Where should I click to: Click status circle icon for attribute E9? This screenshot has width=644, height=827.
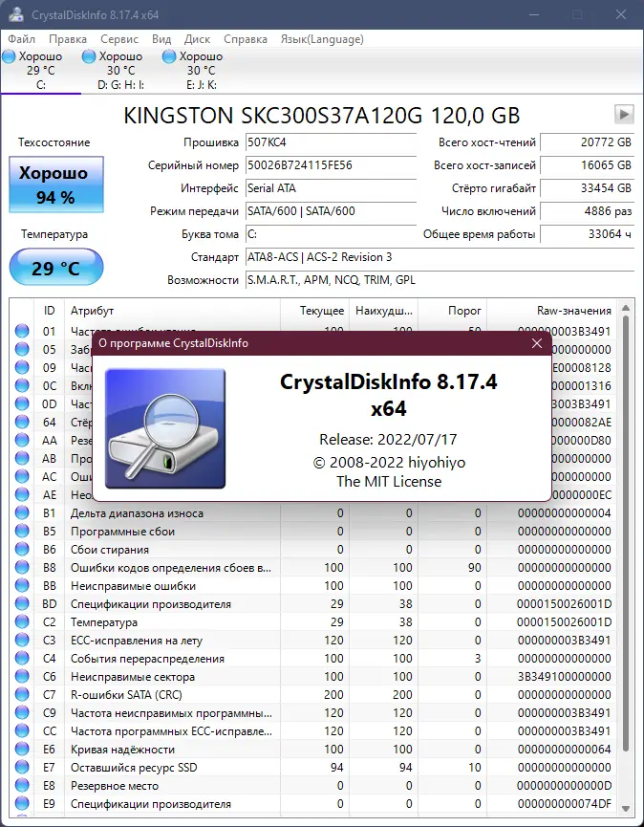[x=22, y=804]
